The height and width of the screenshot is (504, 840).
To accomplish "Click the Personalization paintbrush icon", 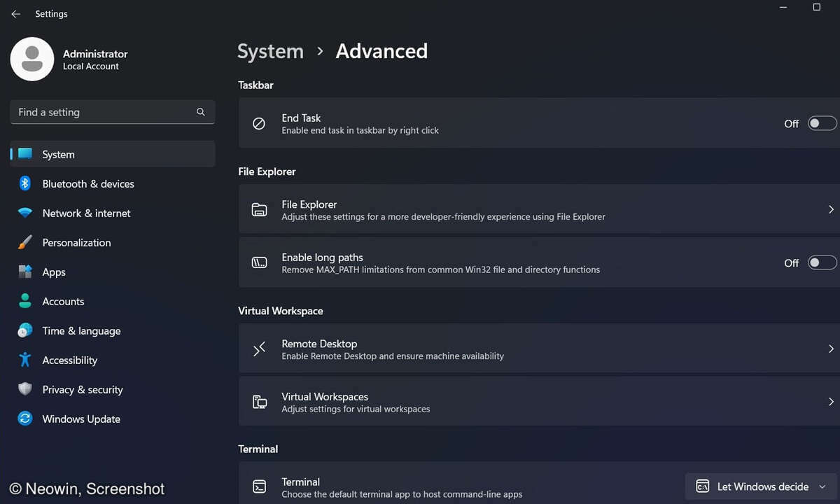I will click(25, 242).
